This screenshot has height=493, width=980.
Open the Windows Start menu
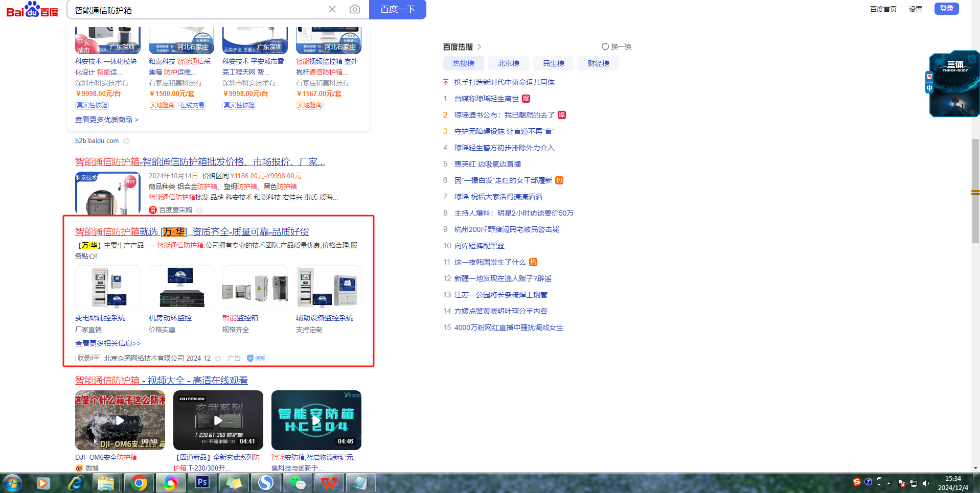(12, 483)
